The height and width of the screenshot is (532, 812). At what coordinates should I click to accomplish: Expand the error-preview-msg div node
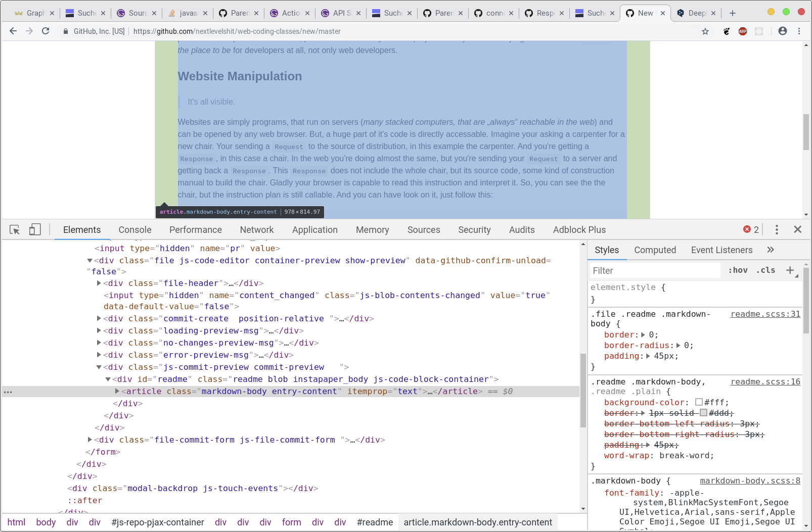[x=99, y=355]
